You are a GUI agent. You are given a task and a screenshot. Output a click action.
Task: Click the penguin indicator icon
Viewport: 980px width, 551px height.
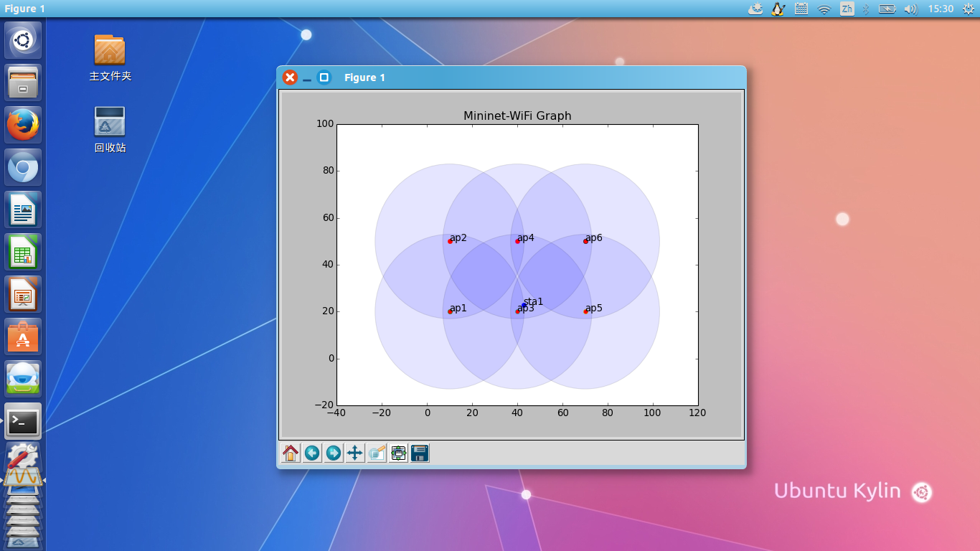tap(778, 9)
